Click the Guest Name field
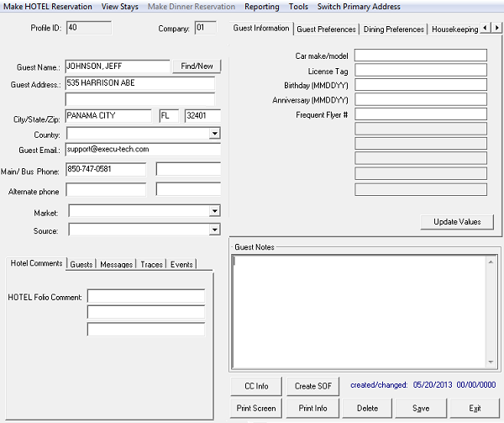Viewport: 504px width, 423px height. pos(118,66)
